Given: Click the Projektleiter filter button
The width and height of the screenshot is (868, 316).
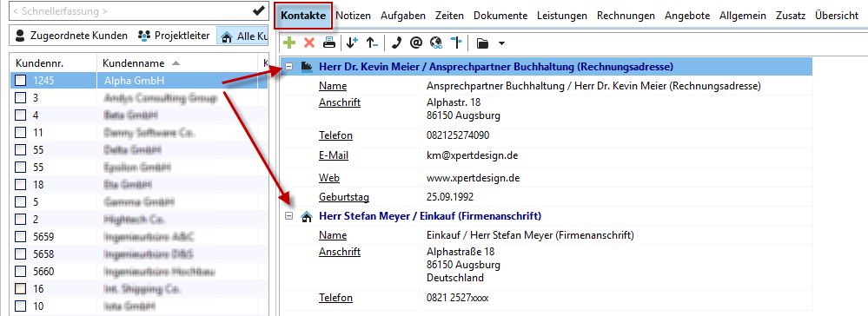Looking at the screenshot, I should (x=175, y=36).
